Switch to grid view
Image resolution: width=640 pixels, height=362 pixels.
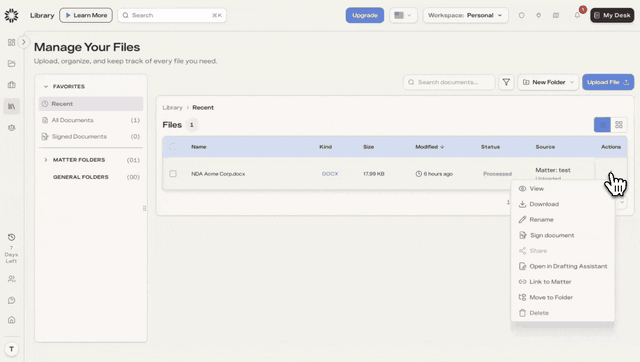[619, 125]
